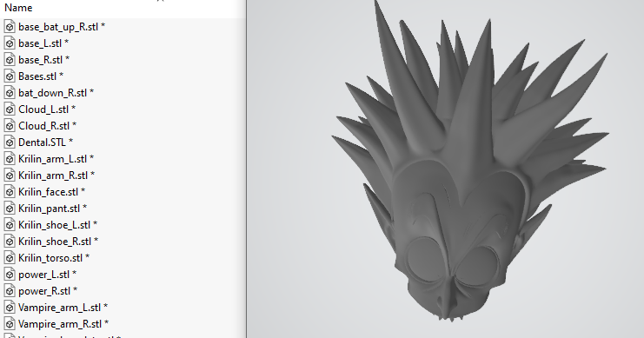Select the Cloud_R.stl file icon
Viewport: 644px width, 338px height.
point(10,126)
